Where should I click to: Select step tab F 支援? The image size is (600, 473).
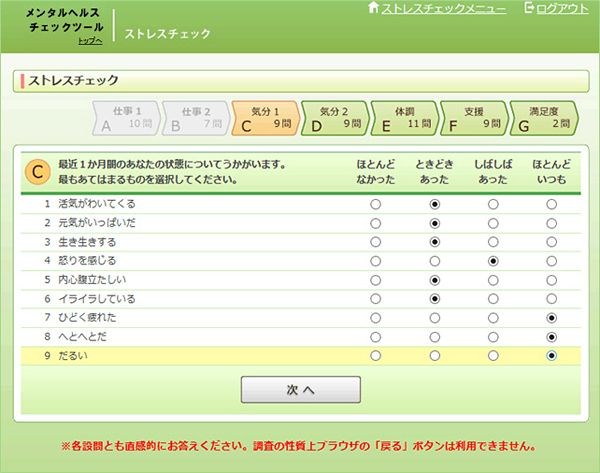tap(473, 118)
